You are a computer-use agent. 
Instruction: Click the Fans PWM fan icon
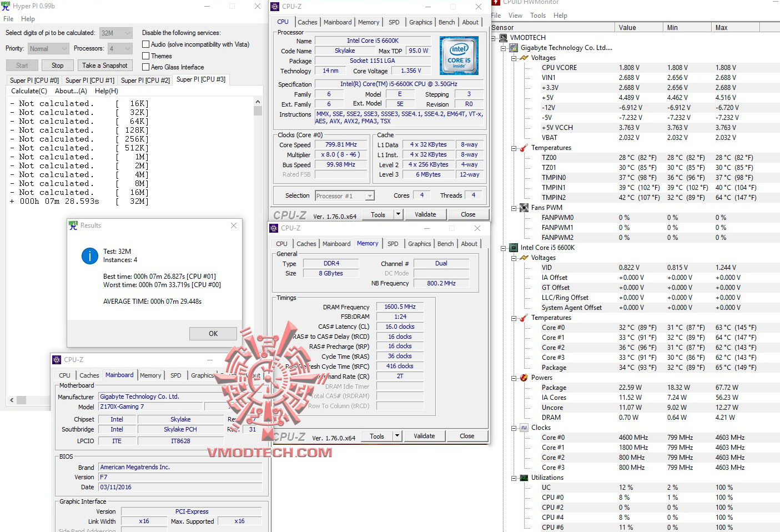524,208
